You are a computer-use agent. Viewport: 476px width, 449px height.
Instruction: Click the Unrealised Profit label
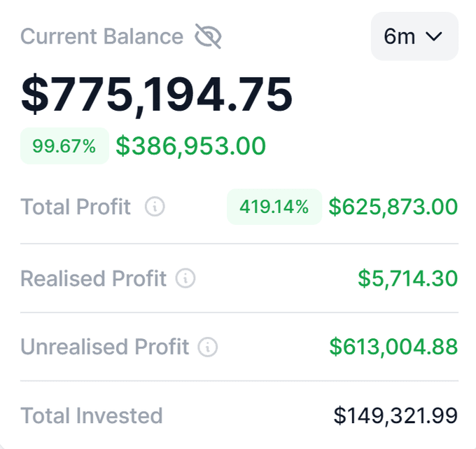(105, 347)
